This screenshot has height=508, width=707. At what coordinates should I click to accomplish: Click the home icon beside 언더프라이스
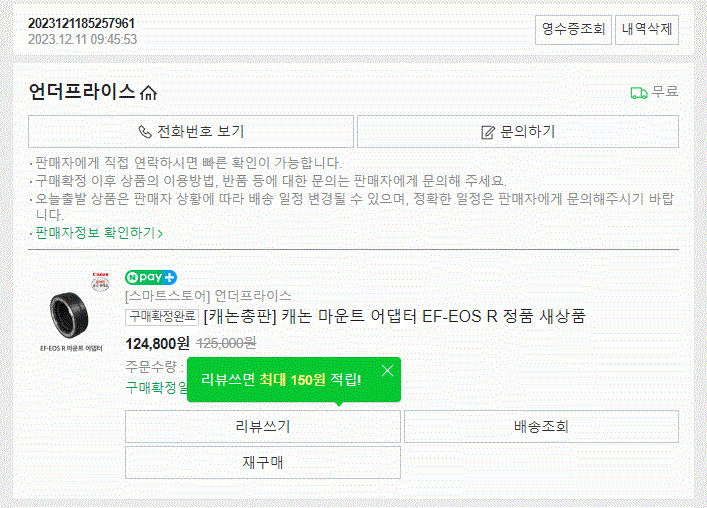click(x=149, y=93)
